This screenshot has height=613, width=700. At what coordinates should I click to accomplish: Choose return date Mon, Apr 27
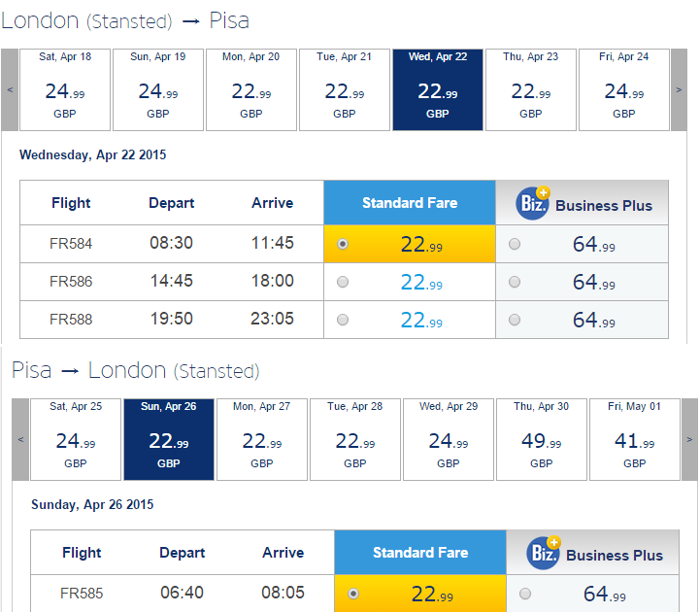coord(261,439)
